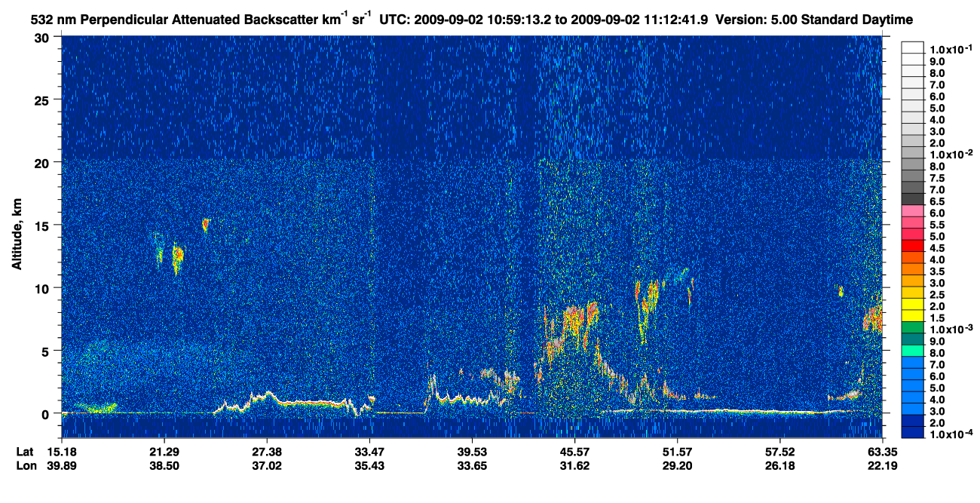Click colorbar label '1.5'
The width and height of the screenshot is (980, 503).
pos(937,318)
